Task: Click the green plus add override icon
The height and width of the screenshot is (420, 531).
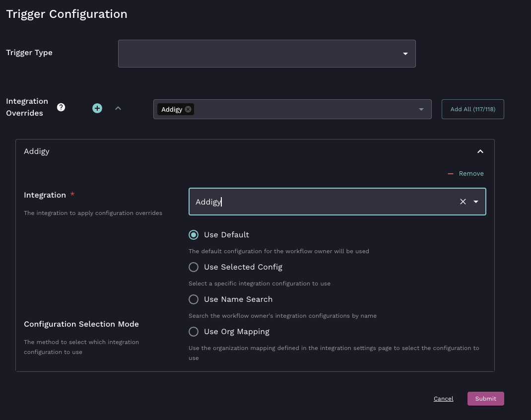Action: [x=97, y=108]
